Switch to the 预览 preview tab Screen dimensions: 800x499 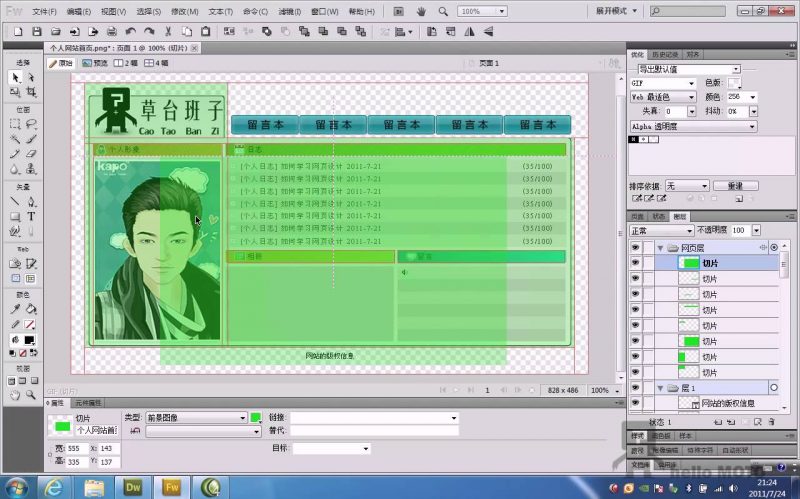click(95, 62)
